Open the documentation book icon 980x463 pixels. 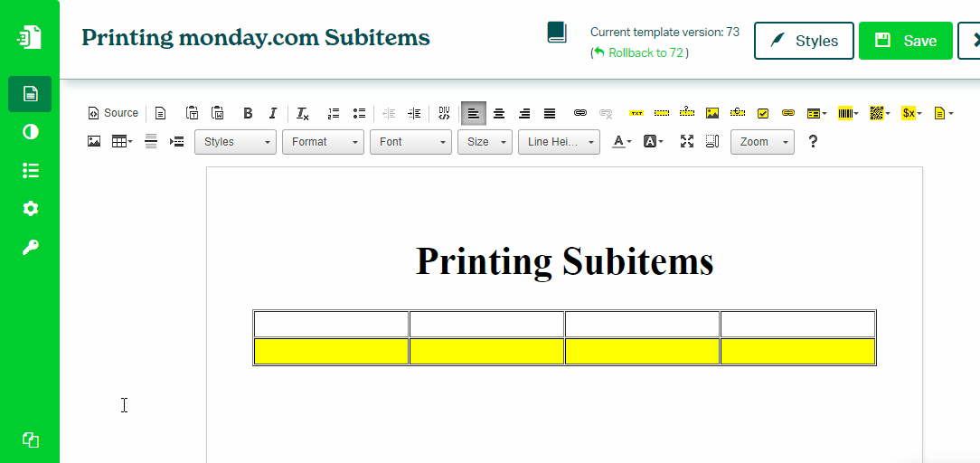click(557, 33)
